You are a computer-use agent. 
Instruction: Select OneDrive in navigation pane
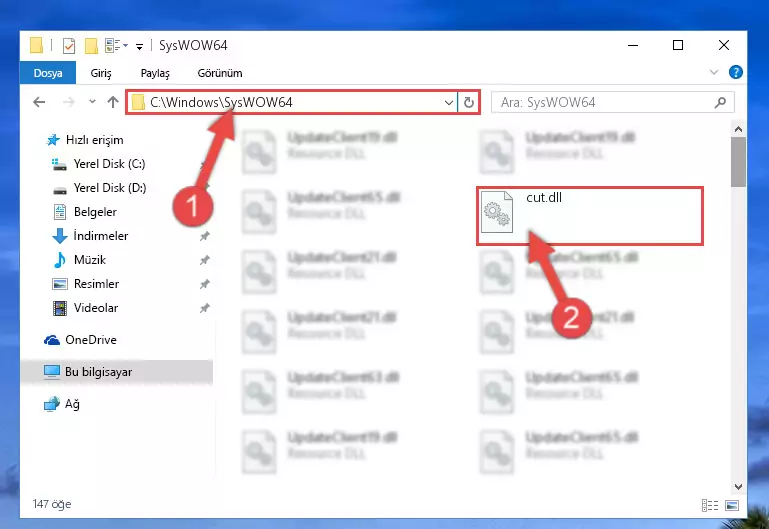[x=81, y=340]
